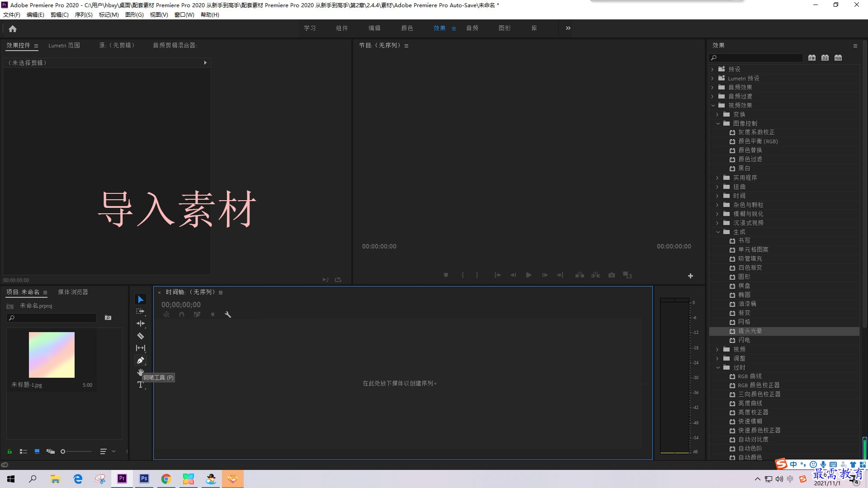
Task: Select the 四色渐变 effect
Action: click(x=750, y=268)
